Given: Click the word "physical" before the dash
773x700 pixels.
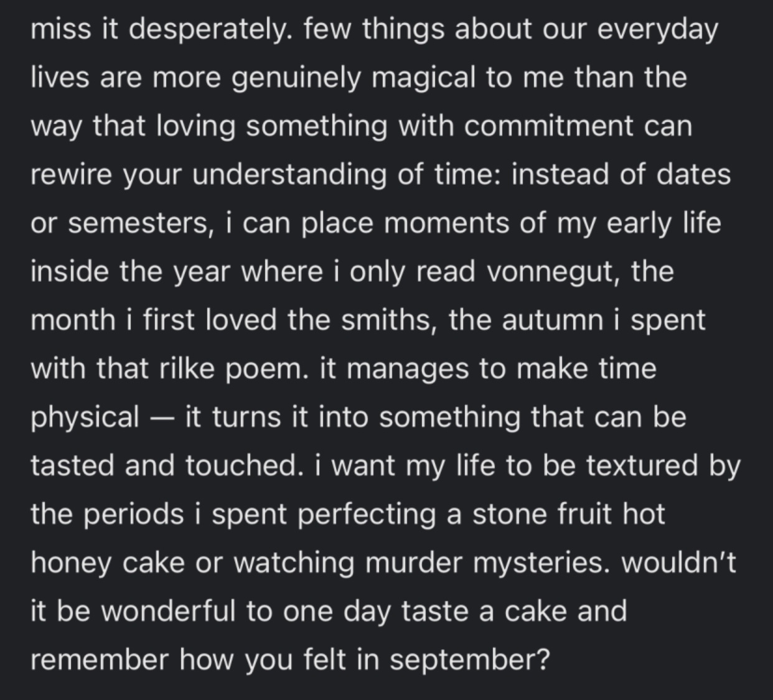Looking at the screenshot, I should point(85,419).
